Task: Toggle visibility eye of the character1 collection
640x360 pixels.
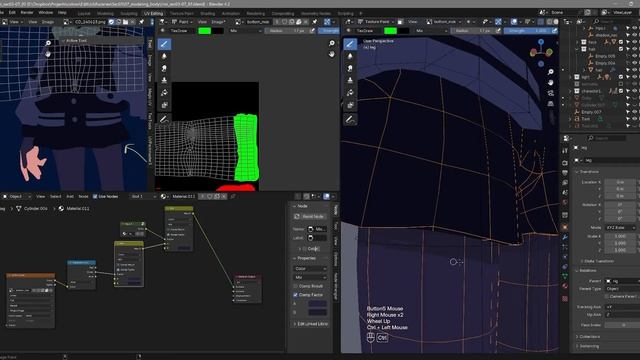Action: point(634,91)
